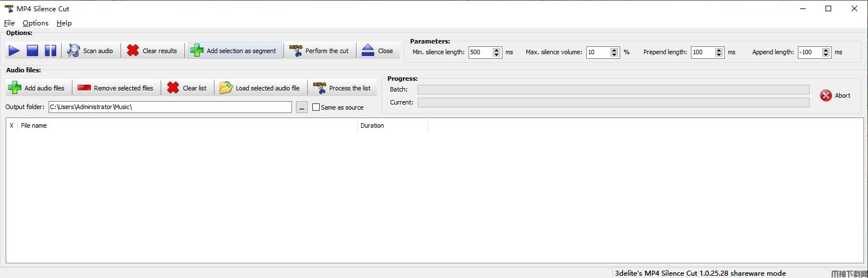Clear results with the red X

pyautogui.click(x=152, y=51)
